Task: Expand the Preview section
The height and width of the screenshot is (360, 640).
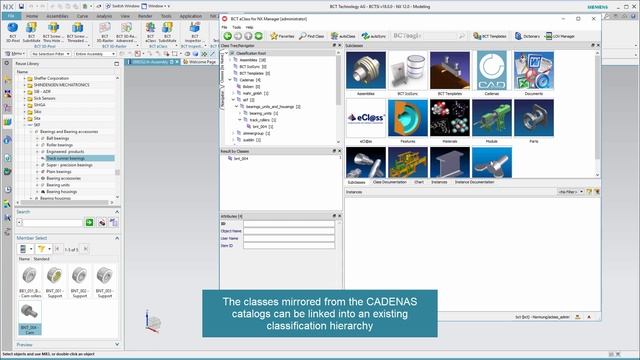Action: (x=117, y=344)
